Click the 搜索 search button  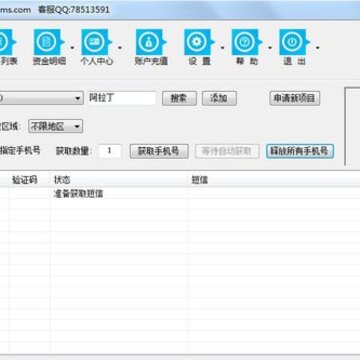coord(179,98)
